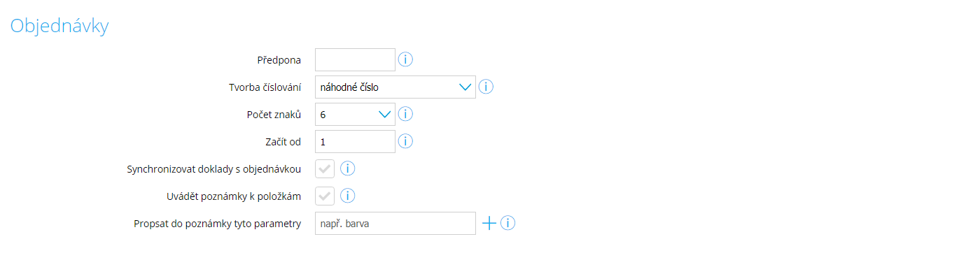Click the Propsat do poznámky tyto parametry label
This screenshot has width=980, height=253.
pos(217,224)
